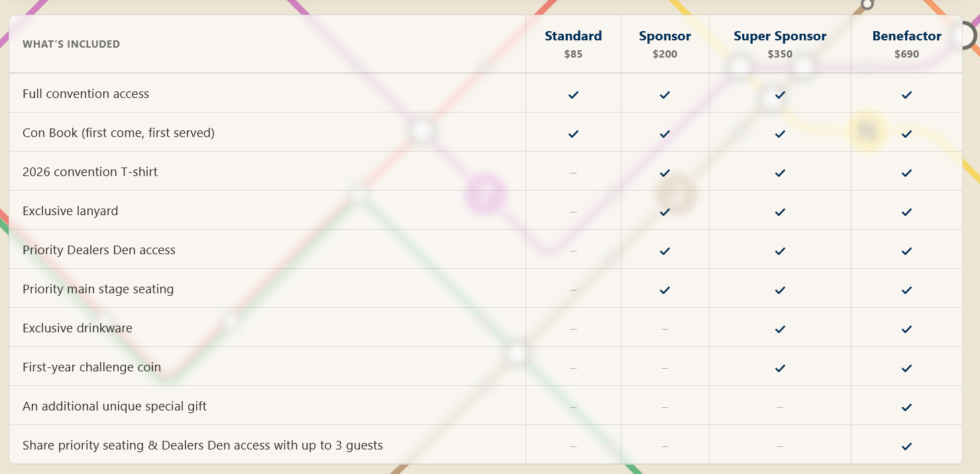The width and height of the screenshot is (980, 474).
Task: Click the Sponsor dash in First-year challenge coin row
Action: coord(665,368)
